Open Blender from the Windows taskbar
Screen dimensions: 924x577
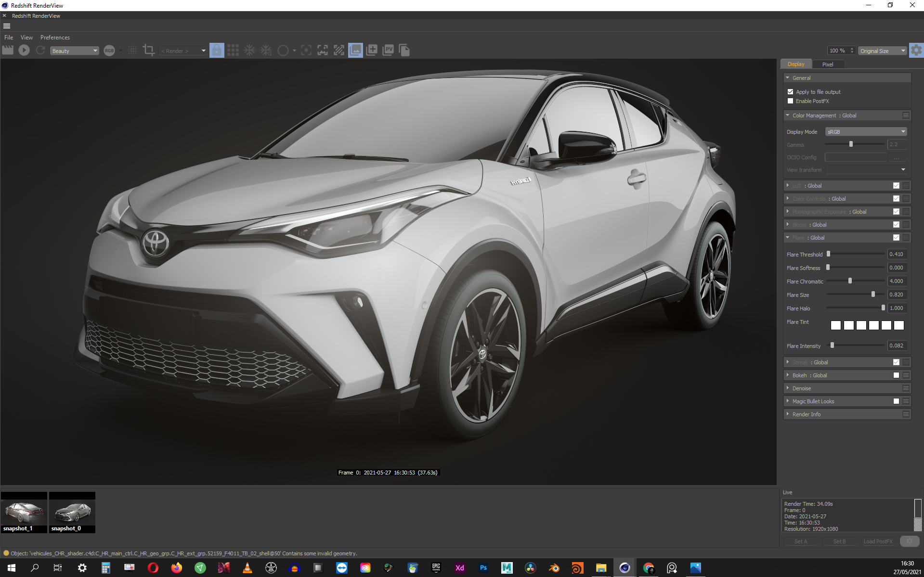(x=554, y=568)
